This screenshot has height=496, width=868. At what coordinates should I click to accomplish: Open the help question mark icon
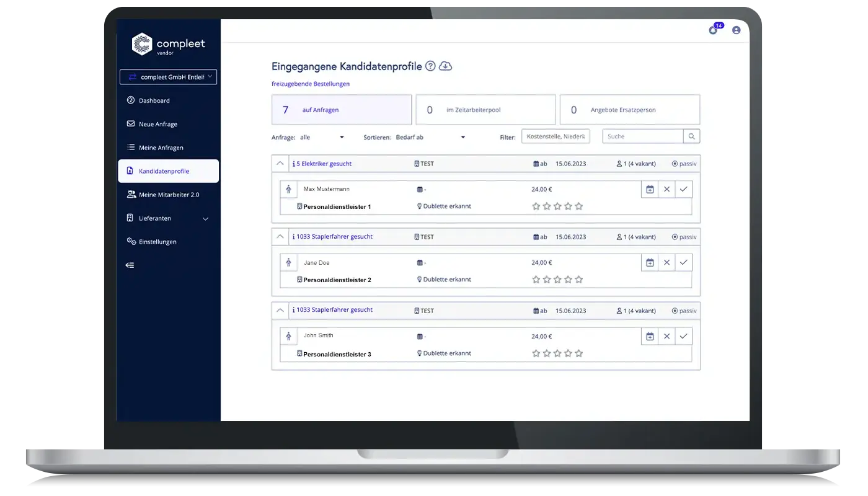[x=430, y=66]
